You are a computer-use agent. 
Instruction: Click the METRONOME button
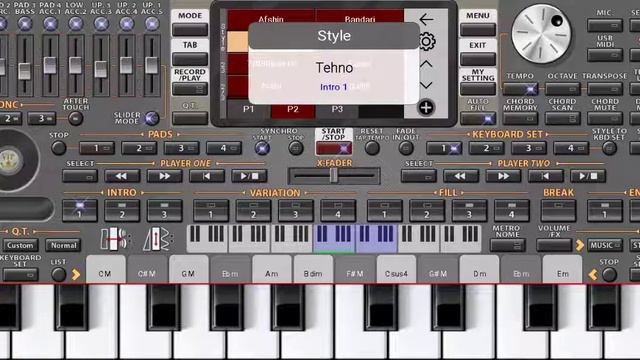coord(507,245)
